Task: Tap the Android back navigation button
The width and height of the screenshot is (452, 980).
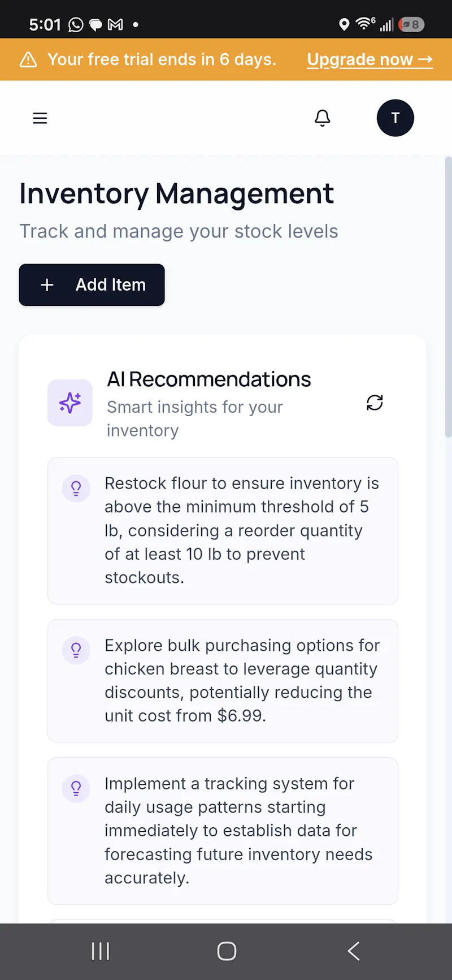Action: 354,951
